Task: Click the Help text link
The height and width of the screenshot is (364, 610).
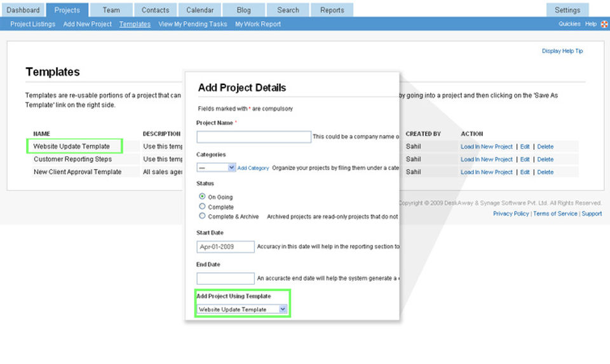Action: coord(590,24)
